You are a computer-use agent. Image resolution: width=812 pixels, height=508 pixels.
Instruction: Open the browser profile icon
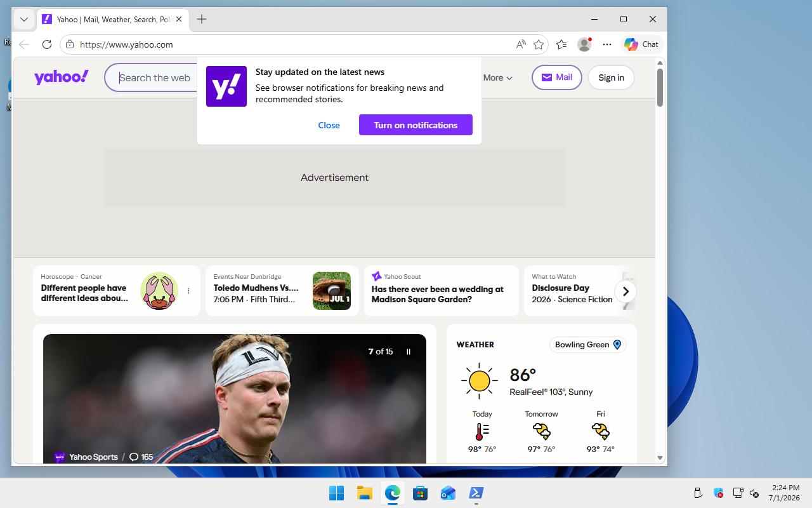click(x=584, y=44)
